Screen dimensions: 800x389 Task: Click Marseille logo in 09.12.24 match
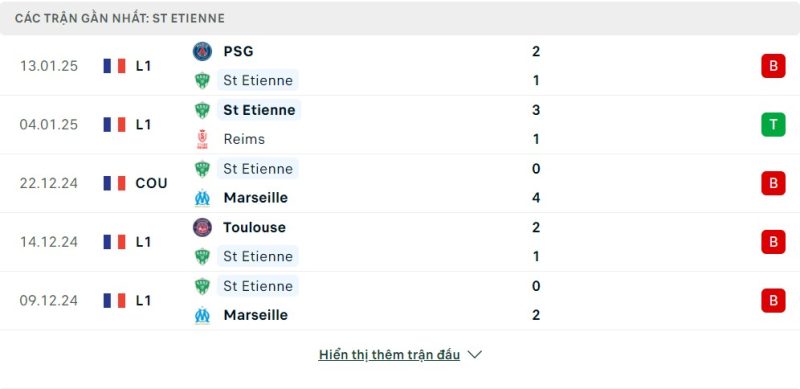(x=202, y=315)
